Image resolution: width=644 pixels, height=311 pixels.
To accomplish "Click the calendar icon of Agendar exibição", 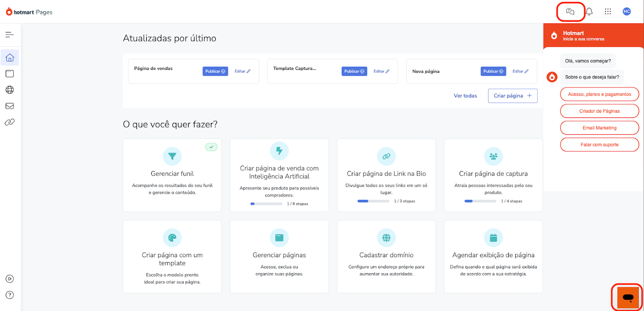I will click(493, 237).
